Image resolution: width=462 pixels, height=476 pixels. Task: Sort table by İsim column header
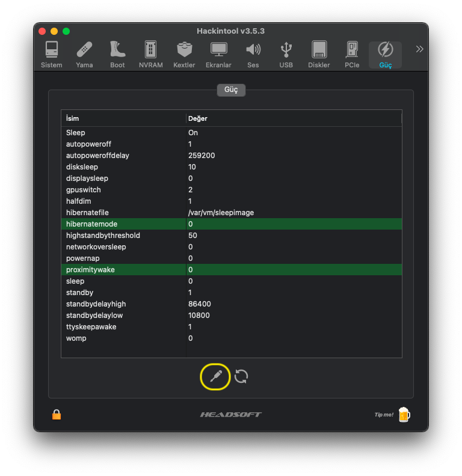123,118
